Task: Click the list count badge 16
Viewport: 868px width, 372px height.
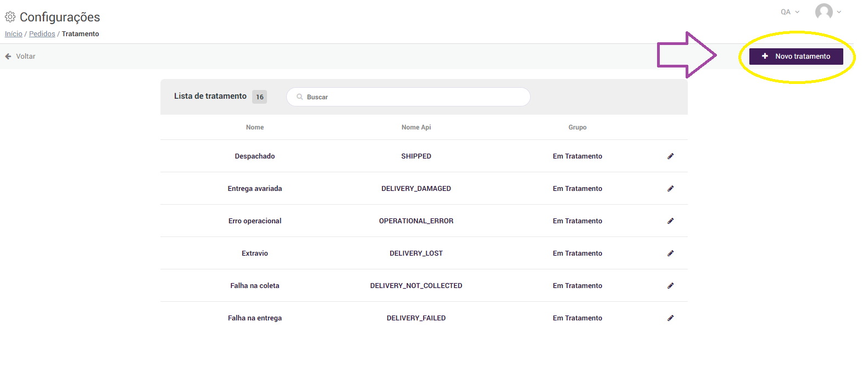Action: click(x=260, y=97)
